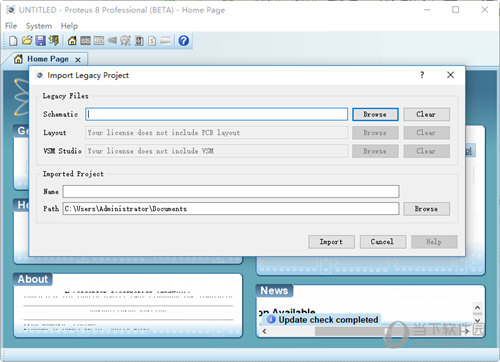Click the dialog's question mark help icon

422,75
